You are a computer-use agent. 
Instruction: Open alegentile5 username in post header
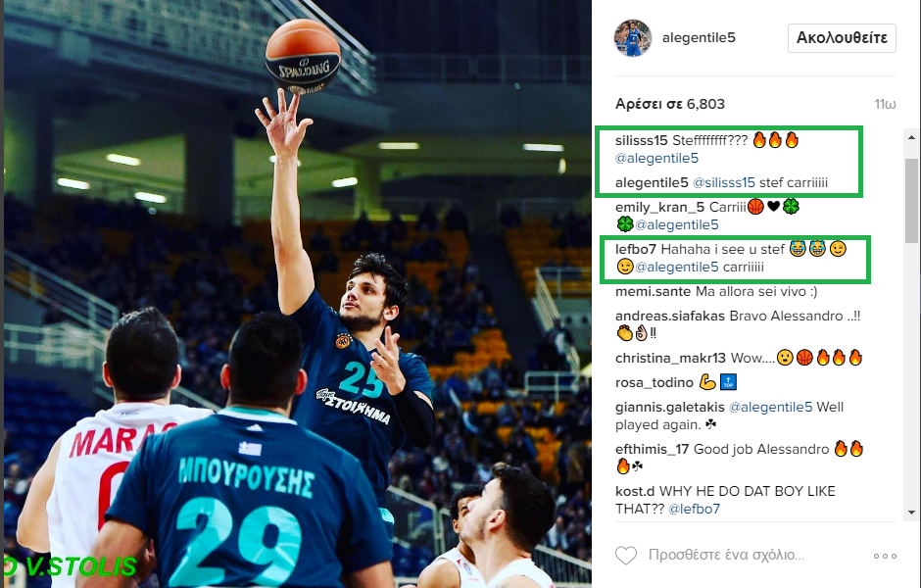tap(699, 37)
